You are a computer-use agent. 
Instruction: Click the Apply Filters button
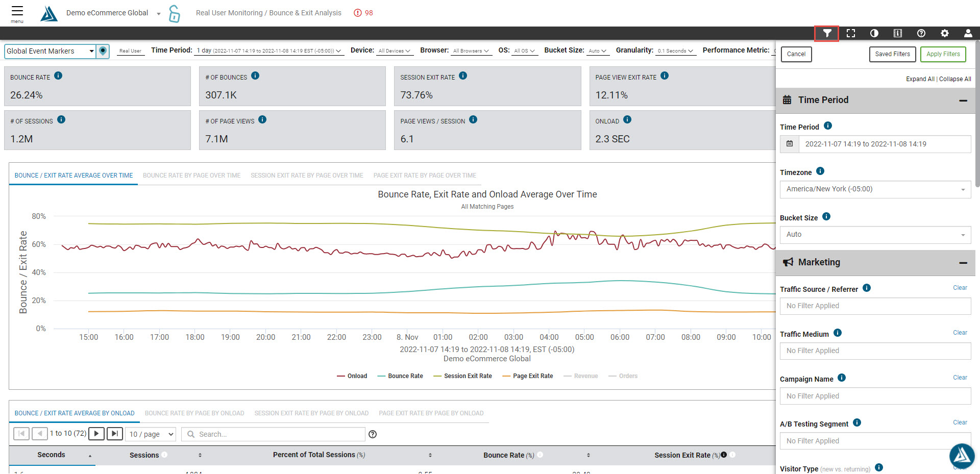point(943,54)
